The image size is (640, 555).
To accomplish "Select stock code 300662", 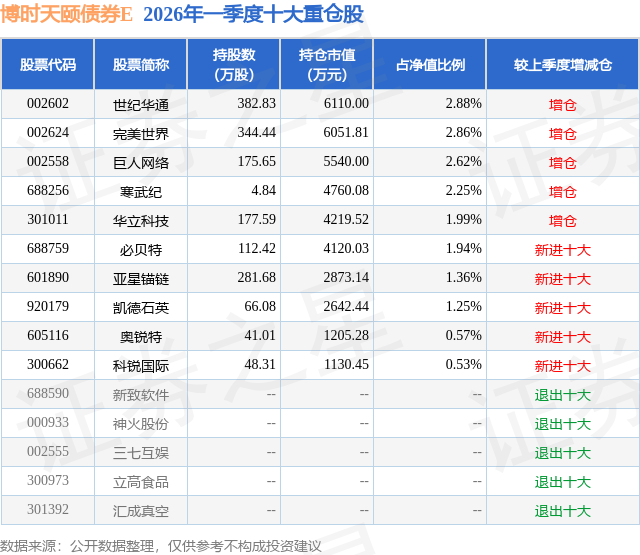I will coord(48,364).
